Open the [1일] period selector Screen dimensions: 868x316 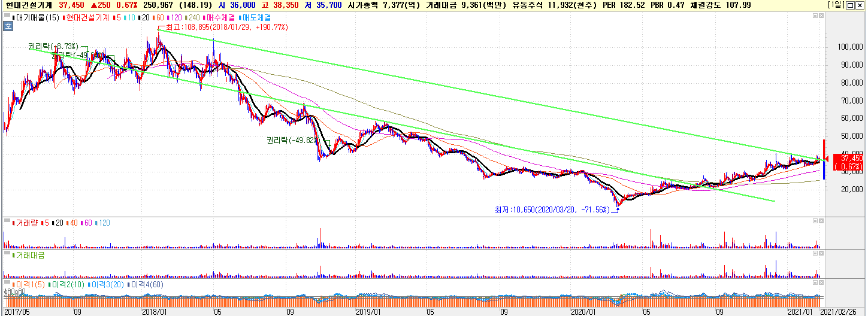click(836, 5)
